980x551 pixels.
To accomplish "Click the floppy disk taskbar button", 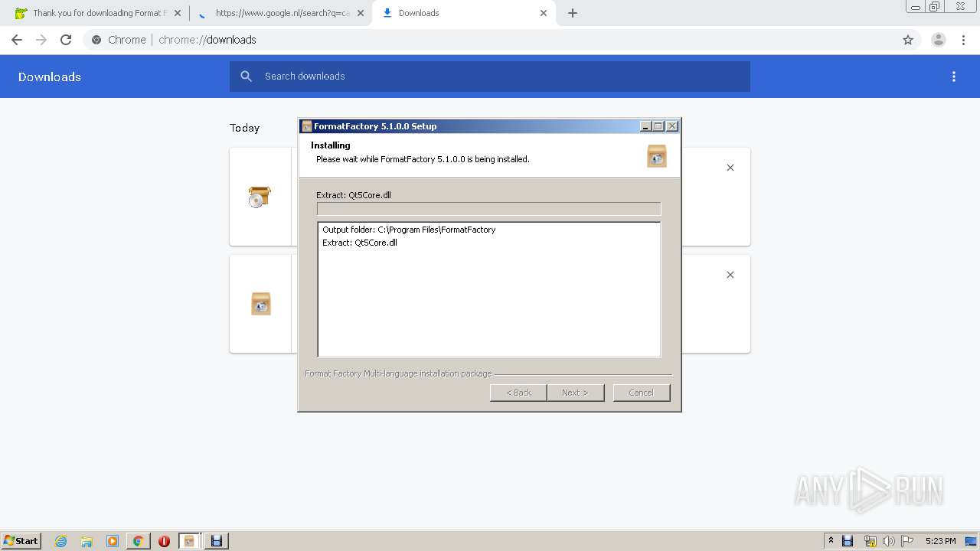I will coord(217,541).
